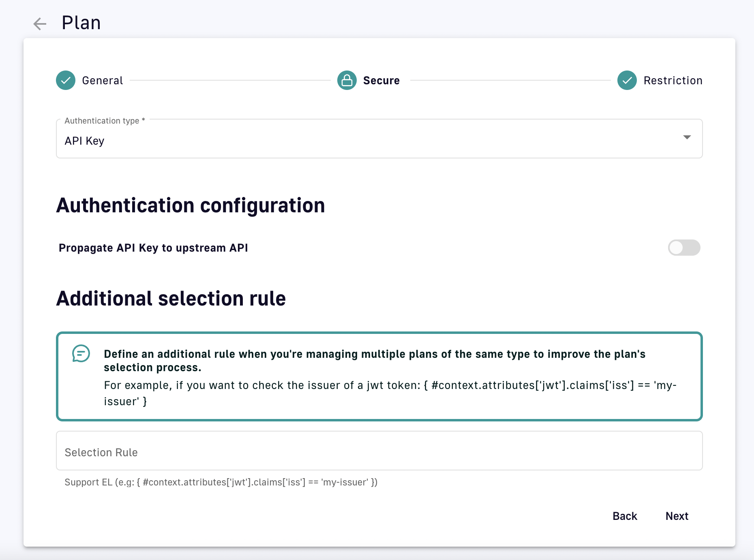This screenshot has width=754, height=560.
Task: Click the Additional selection rule heading
Action: [x=171, y=299]
